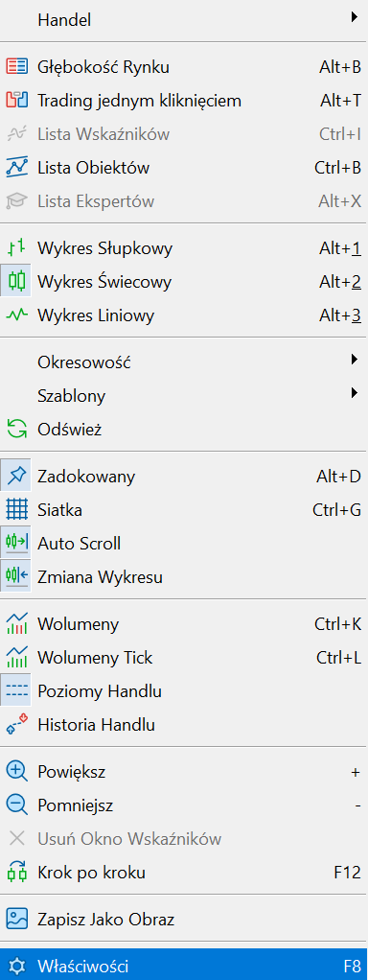The width and height of the screenshot is (368, 980).
Task: Expand the Handel submenu arrow
Action: [x=355, y=18]
